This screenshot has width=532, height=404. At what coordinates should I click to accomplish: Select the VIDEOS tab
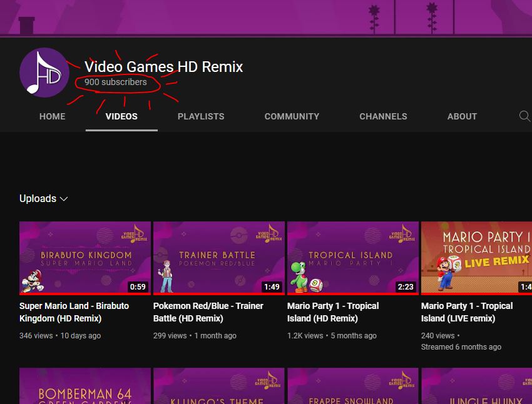click(121, 116)
